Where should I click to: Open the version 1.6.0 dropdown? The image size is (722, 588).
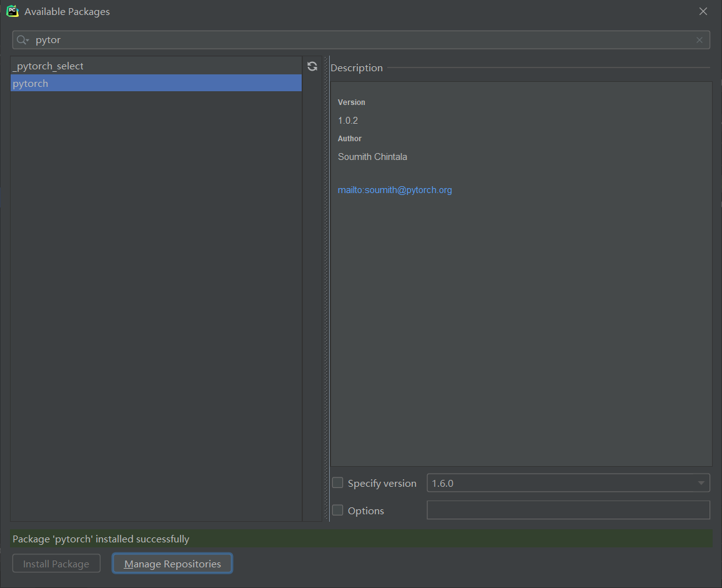click(568, 483)
